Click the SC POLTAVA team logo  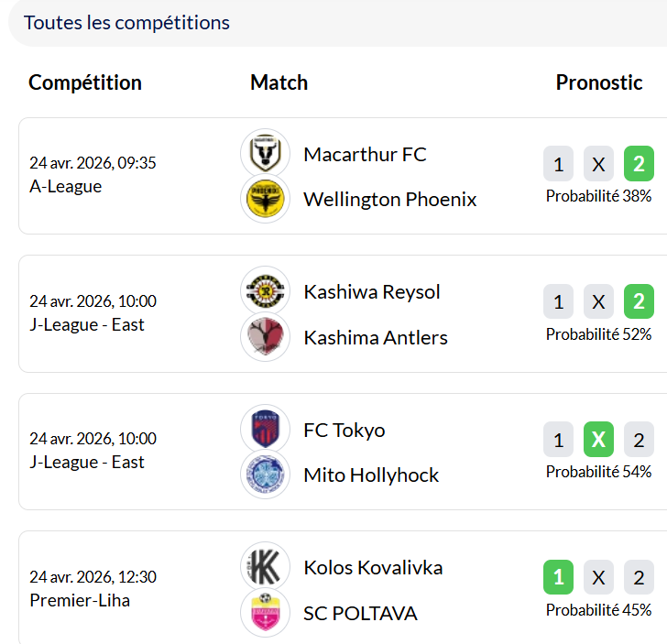(x=265, y=613)
